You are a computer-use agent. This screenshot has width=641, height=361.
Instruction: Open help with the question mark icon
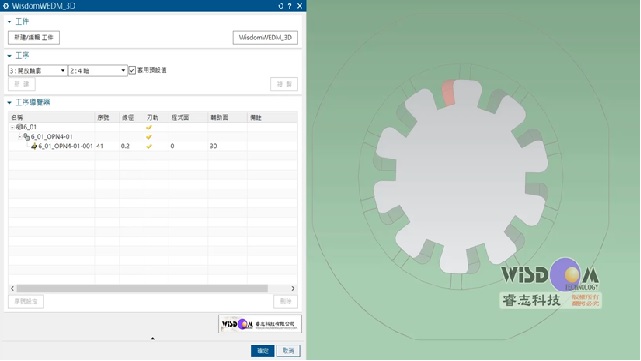click(x=289, y=6)
